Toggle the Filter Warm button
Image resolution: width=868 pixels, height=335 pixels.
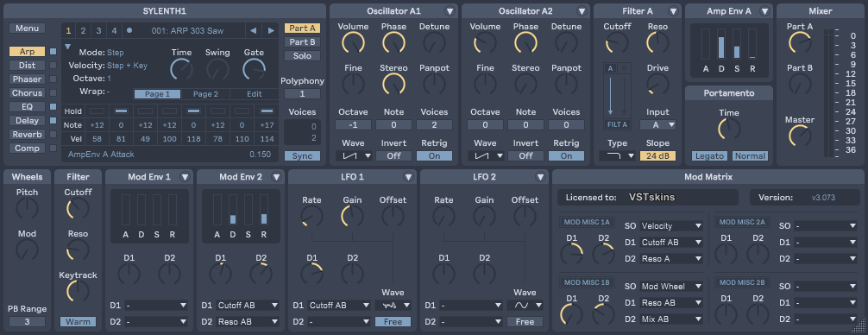(x=78, y=322)
